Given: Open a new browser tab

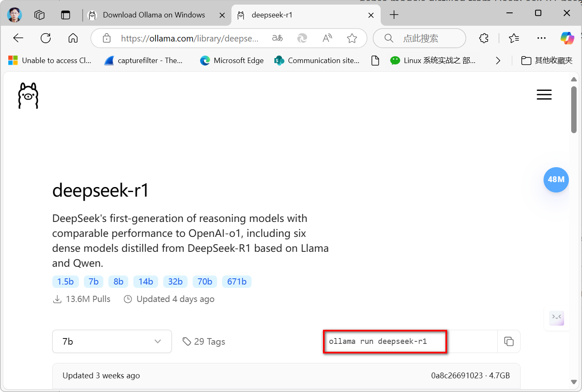Looking at the screenshot, I should click(x=394, y=15).
